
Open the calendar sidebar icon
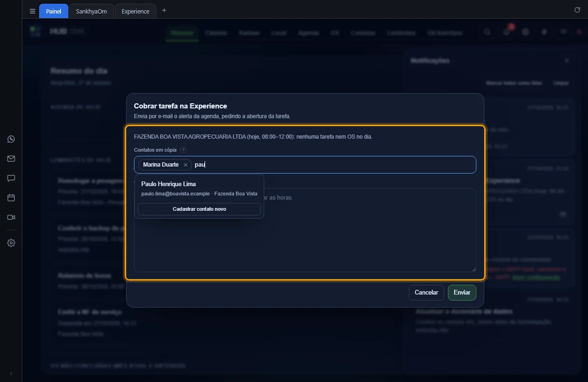(11, 198)
